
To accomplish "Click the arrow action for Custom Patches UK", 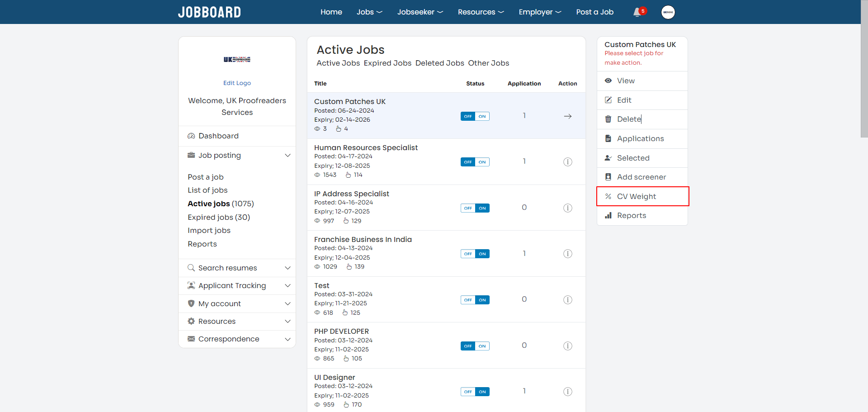I will [568, 116].
